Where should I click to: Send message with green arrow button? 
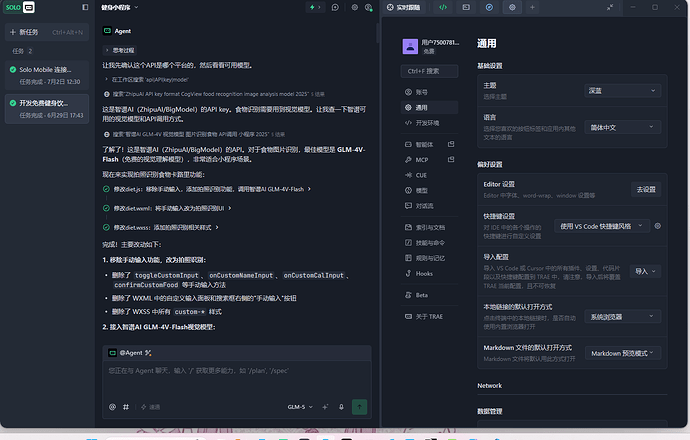pos(360,407)
